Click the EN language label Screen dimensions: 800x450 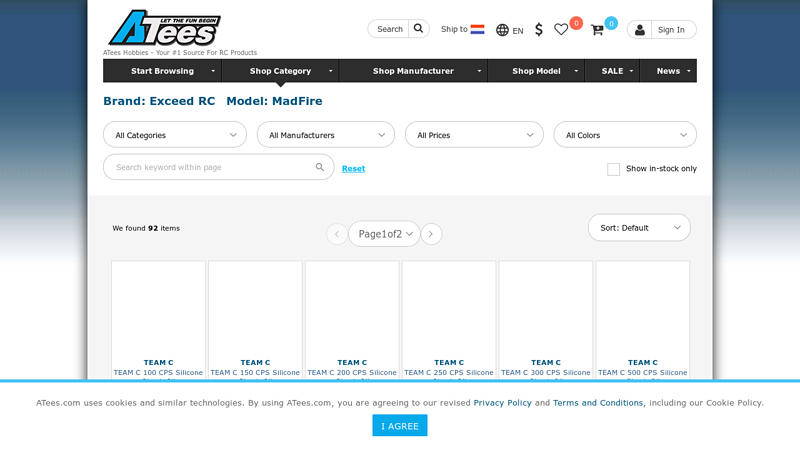pos(518,31)
